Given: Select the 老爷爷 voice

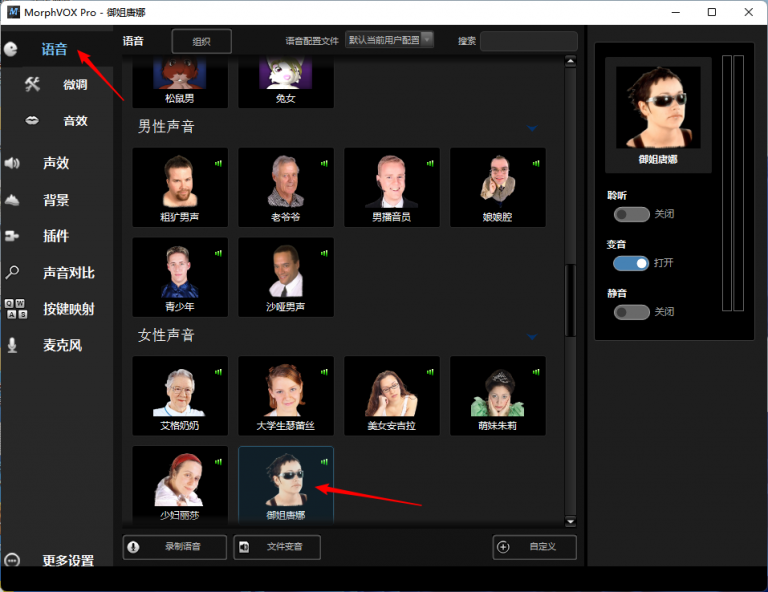Looking at the screenshot, I should (x=286, y=188).
